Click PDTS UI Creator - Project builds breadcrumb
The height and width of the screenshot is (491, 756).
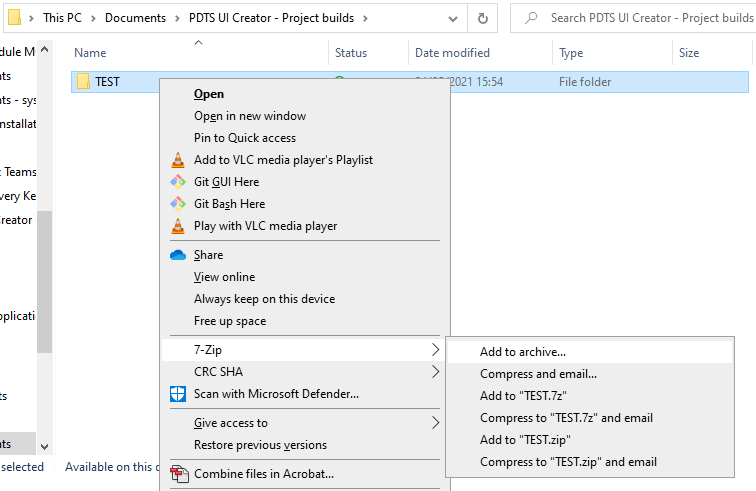pyautogui.click(x=271, y=18)
